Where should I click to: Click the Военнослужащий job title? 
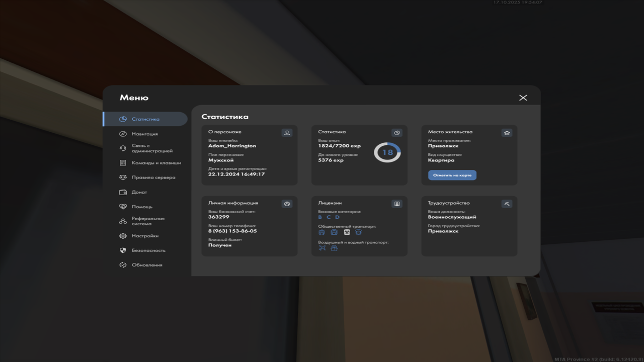[452, 217]
